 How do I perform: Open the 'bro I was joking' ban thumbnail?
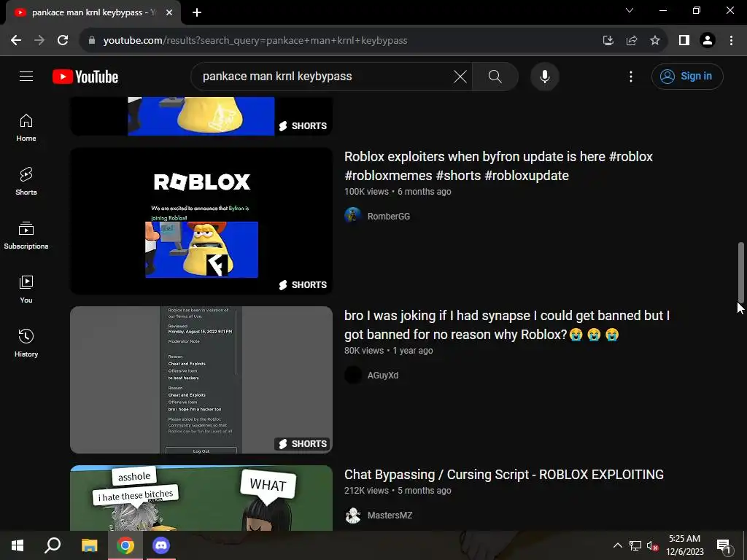201,380
